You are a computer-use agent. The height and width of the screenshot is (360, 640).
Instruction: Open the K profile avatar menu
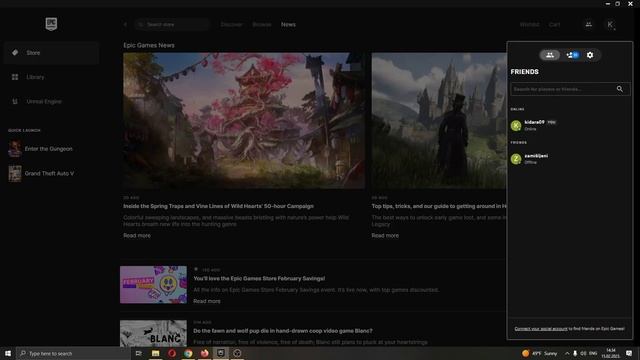click(610, 24)
